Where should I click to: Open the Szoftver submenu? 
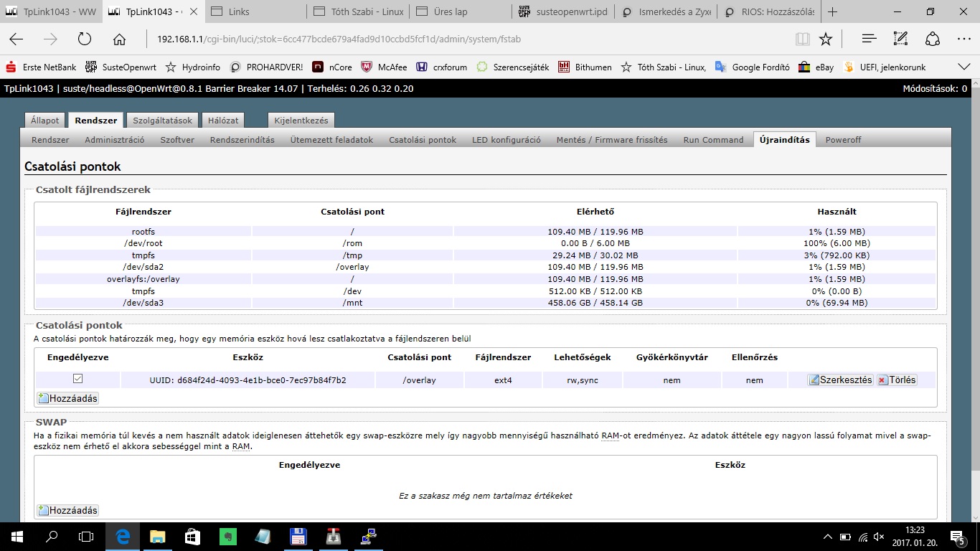click(177, 140)
